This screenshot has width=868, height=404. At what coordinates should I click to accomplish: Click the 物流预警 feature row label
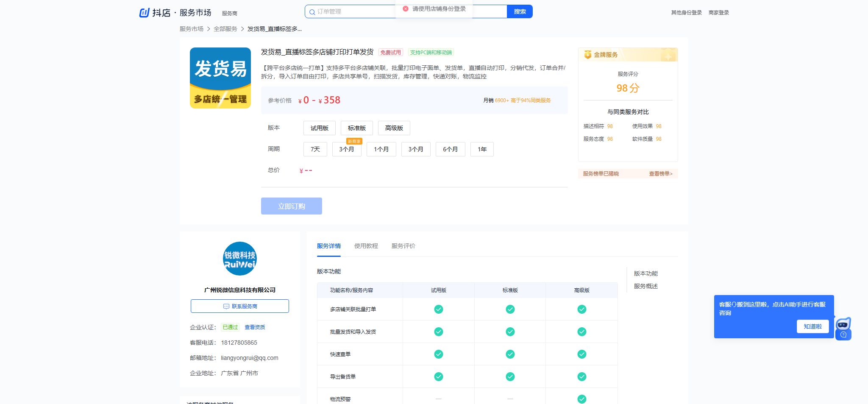[340, 399]
